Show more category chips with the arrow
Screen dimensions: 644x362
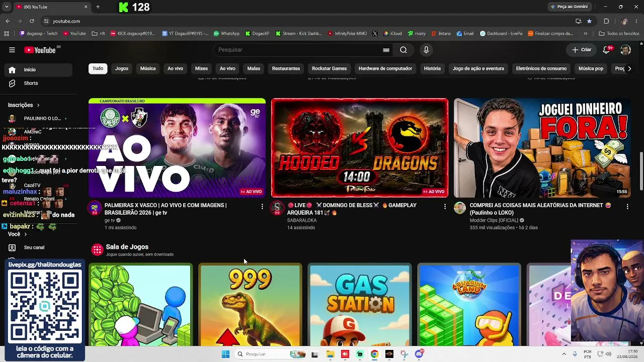point(629,68)
